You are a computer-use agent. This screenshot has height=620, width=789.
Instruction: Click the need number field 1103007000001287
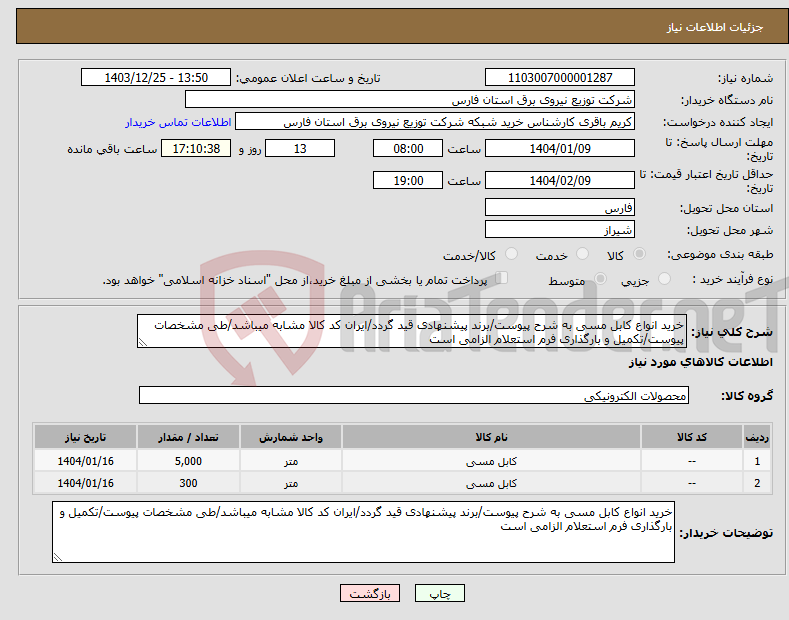pos(560,78)
